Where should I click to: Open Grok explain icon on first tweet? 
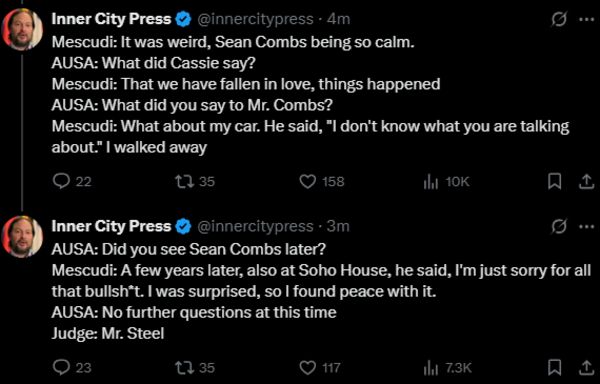point(559,19)
